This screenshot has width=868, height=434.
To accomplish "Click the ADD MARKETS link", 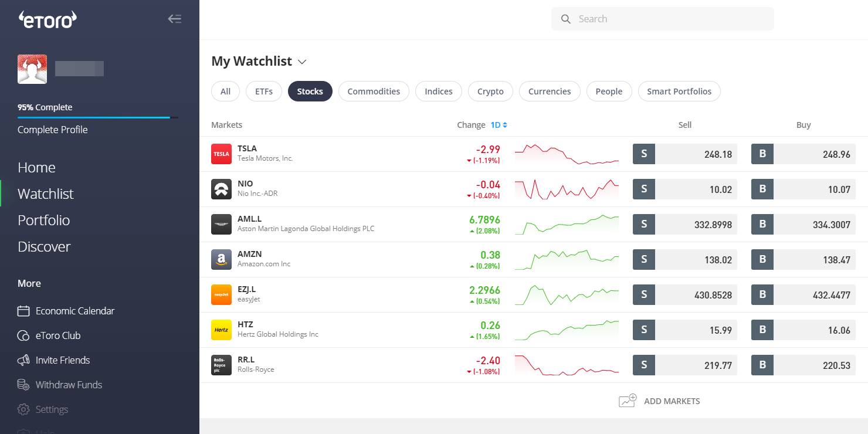I will click(672, 401).
